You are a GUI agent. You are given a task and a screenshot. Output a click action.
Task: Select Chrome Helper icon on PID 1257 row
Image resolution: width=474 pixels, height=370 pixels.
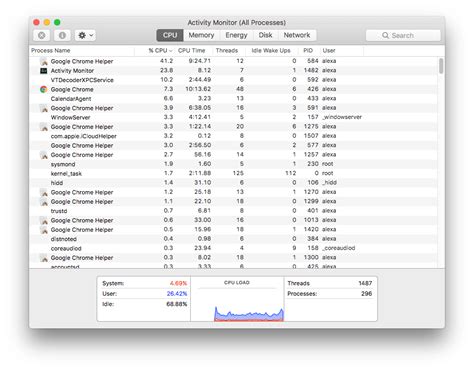[43, 155]
